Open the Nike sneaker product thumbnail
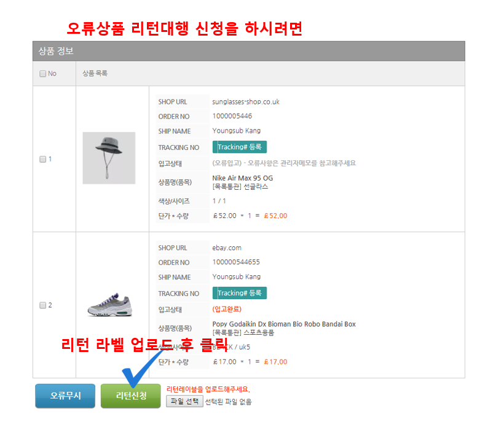 click(x=110, y=305)
